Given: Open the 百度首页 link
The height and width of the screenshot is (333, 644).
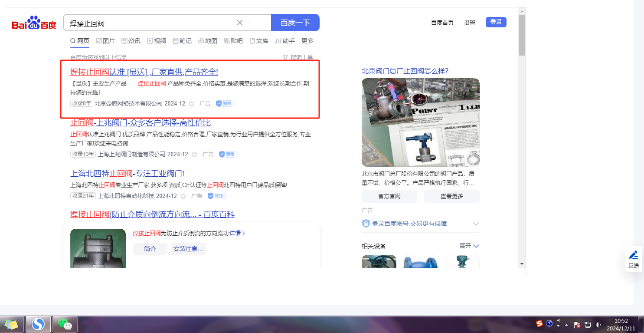Looking at the screenshot, I should click(x=442, y=23).
